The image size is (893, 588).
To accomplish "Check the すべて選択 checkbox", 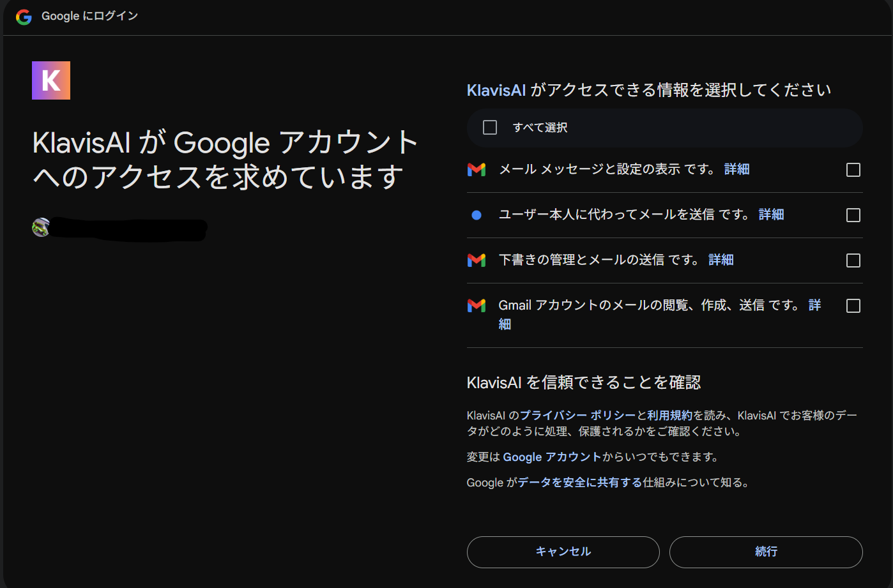I will (490, 128).
